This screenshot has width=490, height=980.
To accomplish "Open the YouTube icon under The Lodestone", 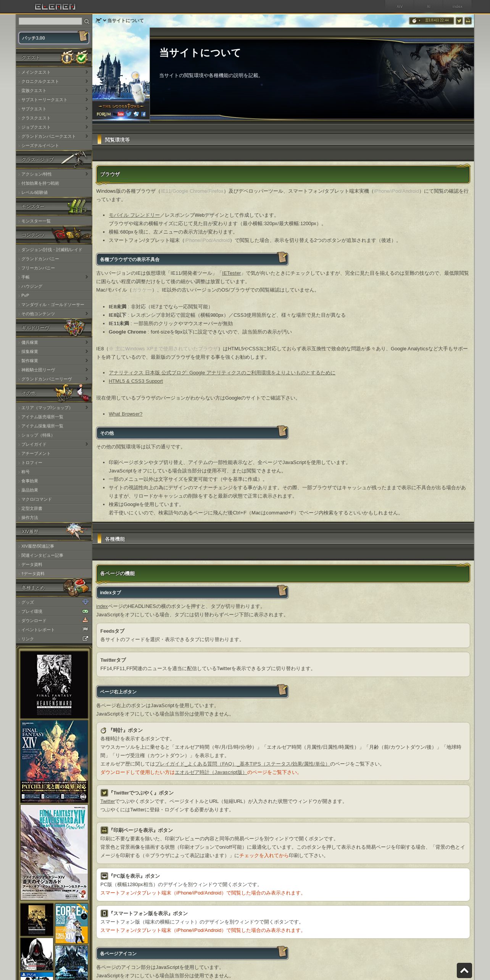I will tap(118, 114).
